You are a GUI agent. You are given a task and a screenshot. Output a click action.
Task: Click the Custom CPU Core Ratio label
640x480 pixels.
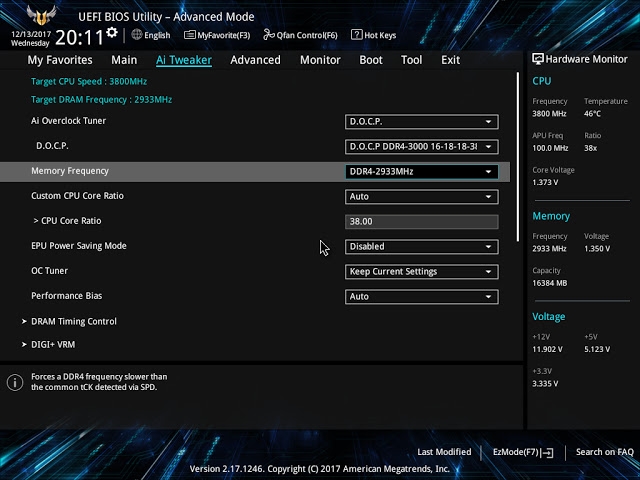click(x=77, y=196)
